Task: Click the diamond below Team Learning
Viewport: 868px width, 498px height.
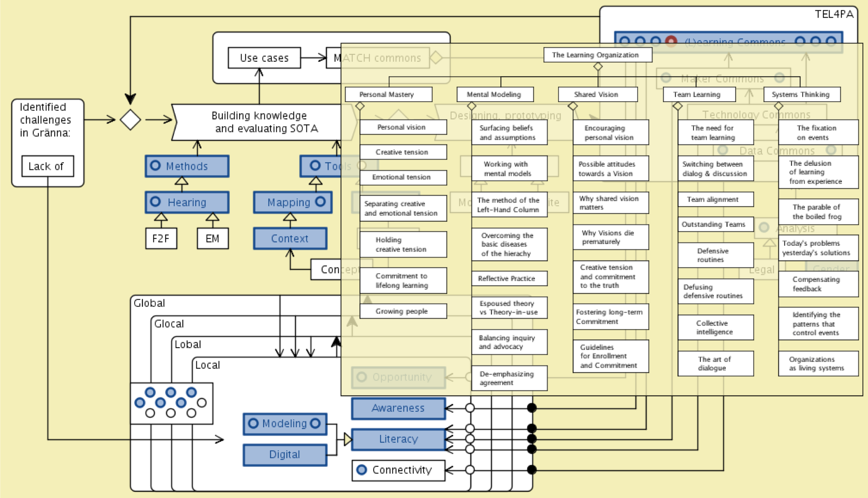Action: click(677, 106)
